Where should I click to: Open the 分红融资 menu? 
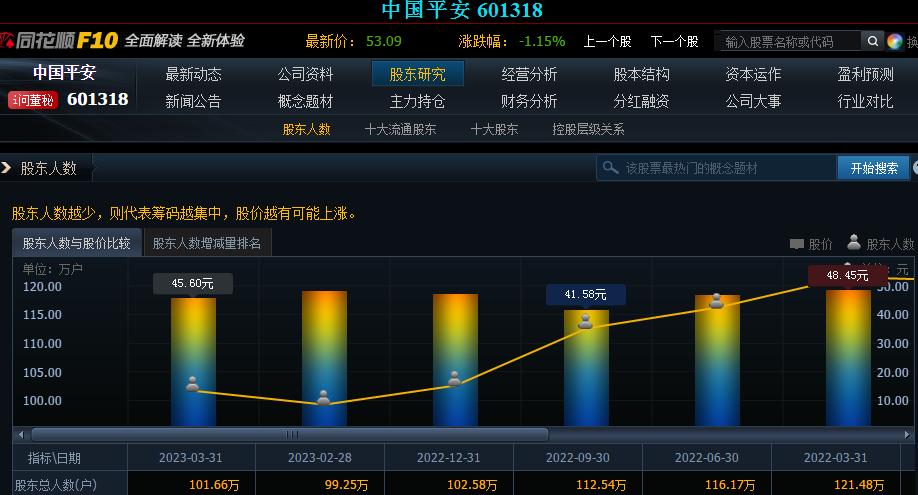point(641,101)
